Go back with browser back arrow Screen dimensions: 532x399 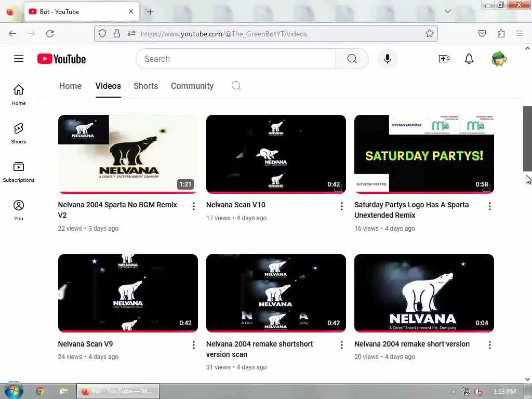pos(12,34)
